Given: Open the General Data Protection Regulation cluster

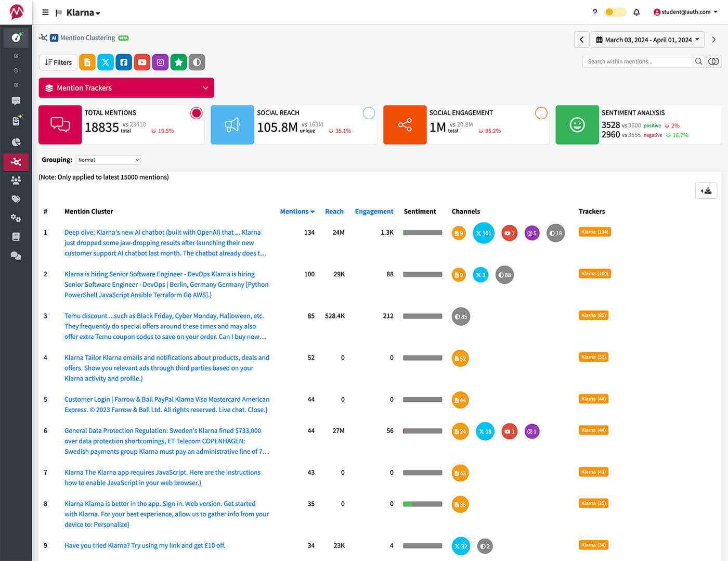Looking at the screenshot, I should (166, 441).
